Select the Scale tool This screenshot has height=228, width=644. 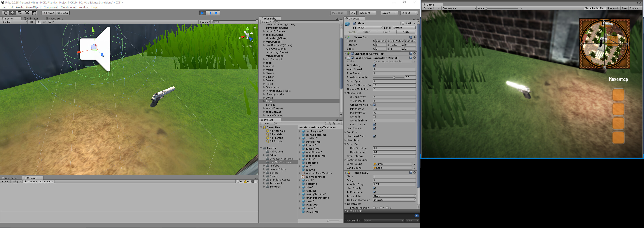(x=27, y=13)
